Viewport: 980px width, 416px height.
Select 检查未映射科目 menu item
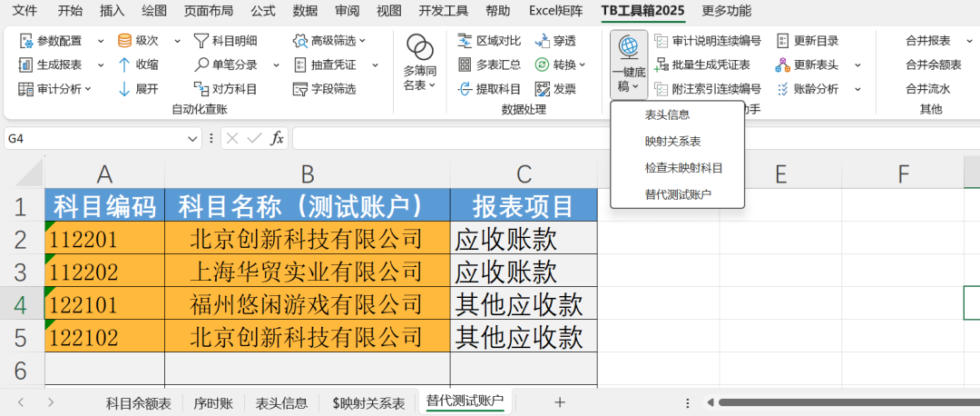pos(678,168)
